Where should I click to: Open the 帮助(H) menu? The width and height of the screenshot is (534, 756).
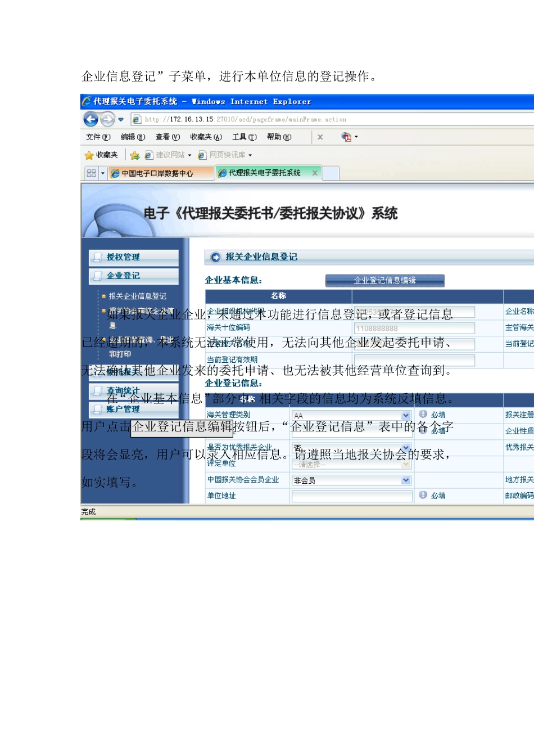coord(279,137)
